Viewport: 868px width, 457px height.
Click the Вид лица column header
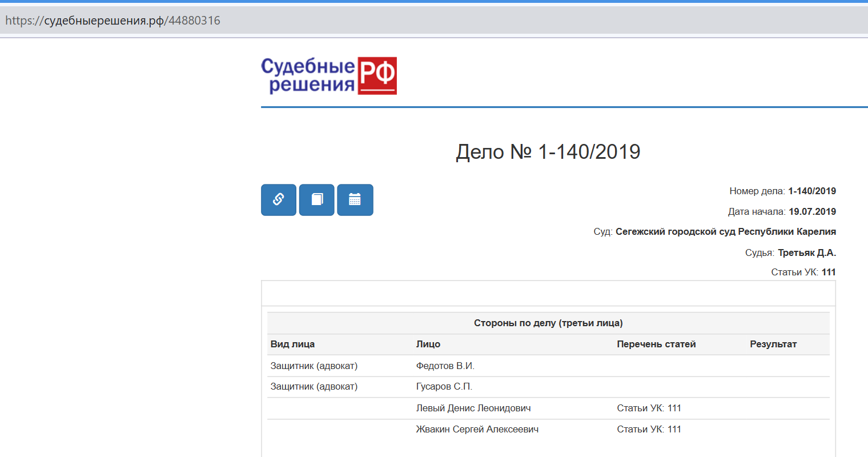[x=292, y=344]
